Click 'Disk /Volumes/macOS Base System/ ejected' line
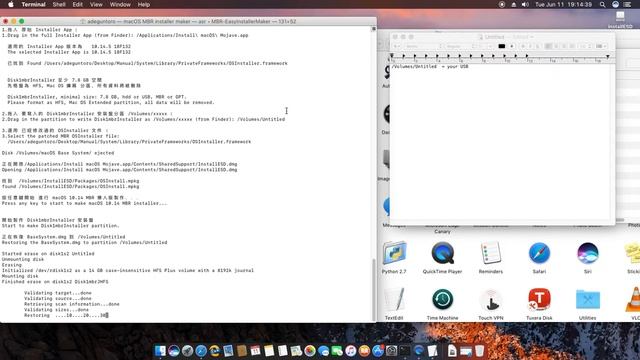Image resolution: width=640 pixels, height=360 pixels. click(58, 153)
